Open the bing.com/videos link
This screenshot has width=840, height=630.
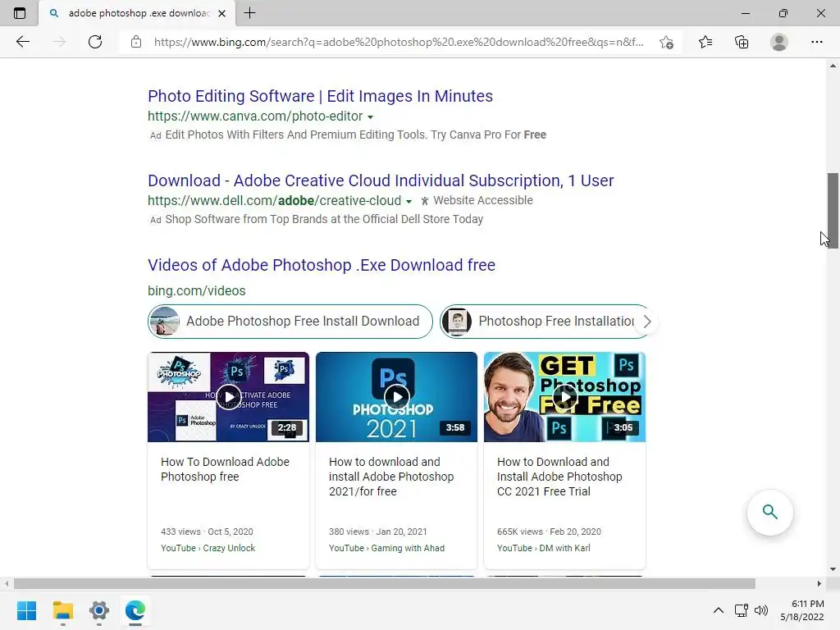pyautogui.click(x=197, y=291)
